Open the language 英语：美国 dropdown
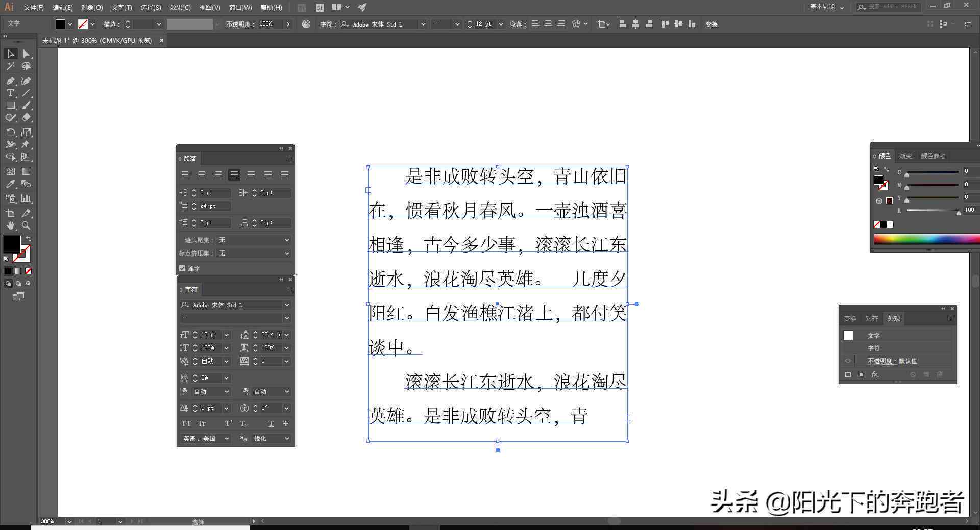 (206, 438)
